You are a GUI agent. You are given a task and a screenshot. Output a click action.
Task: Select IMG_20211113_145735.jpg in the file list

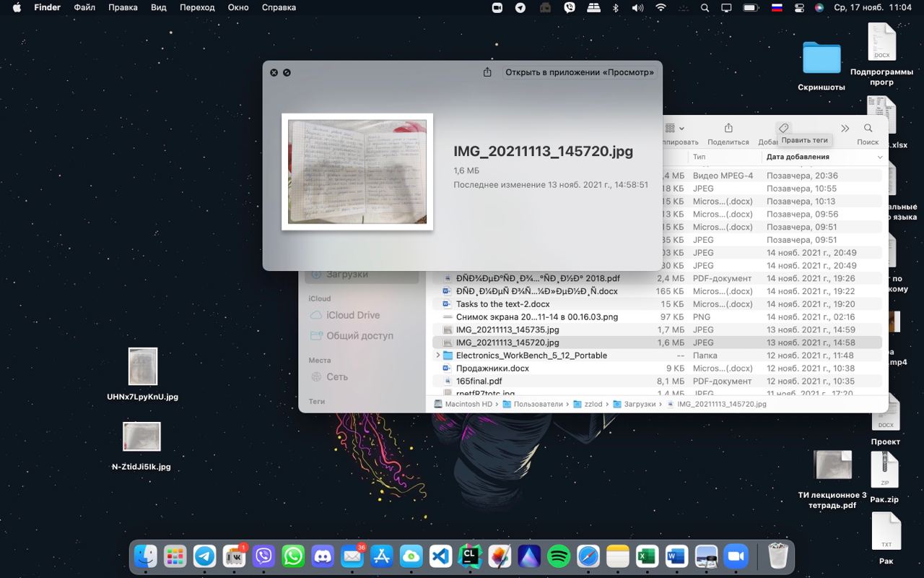[657, 329]
